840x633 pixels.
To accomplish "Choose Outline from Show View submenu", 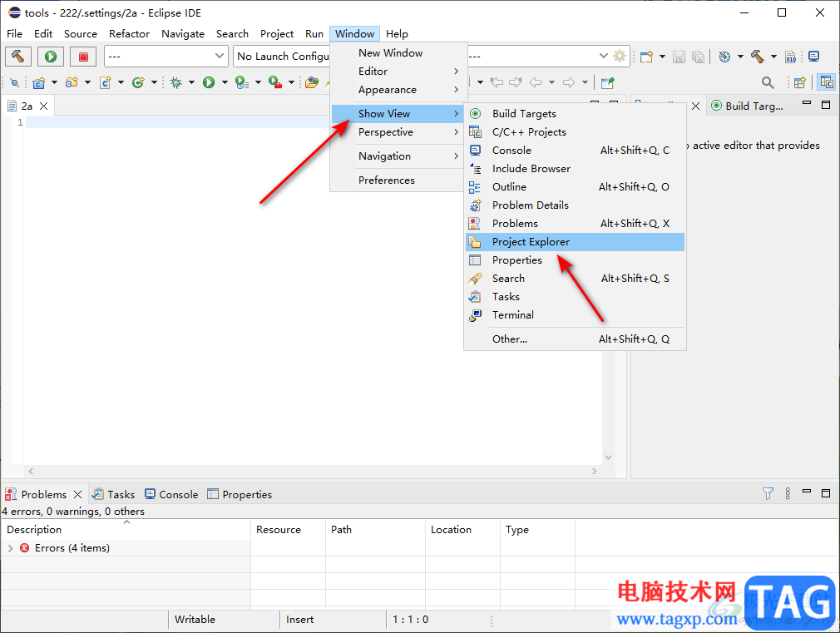I will click(x=575, y=186).
